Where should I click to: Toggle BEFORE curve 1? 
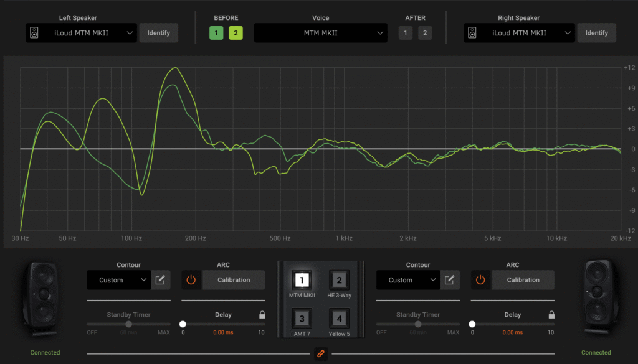coord(216,33)
